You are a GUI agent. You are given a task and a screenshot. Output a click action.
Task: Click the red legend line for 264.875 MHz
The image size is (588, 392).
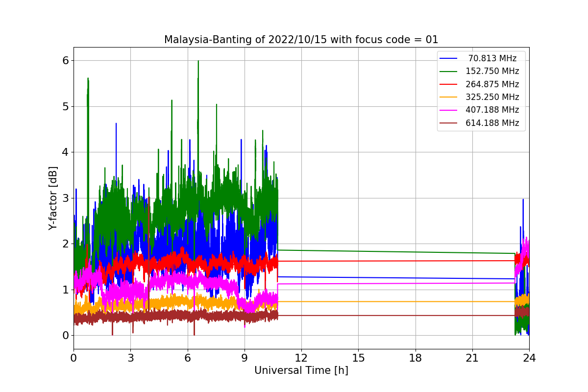point(448,84)
